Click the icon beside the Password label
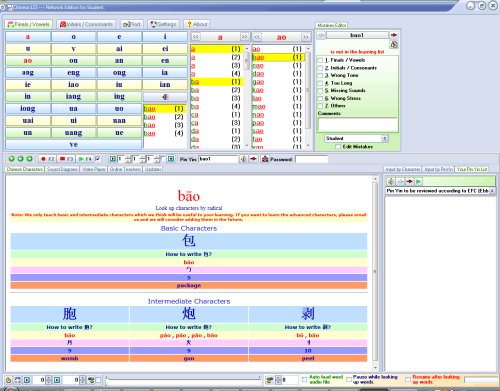The height and width of the screenshot is (391, 500). pos(265,159)
